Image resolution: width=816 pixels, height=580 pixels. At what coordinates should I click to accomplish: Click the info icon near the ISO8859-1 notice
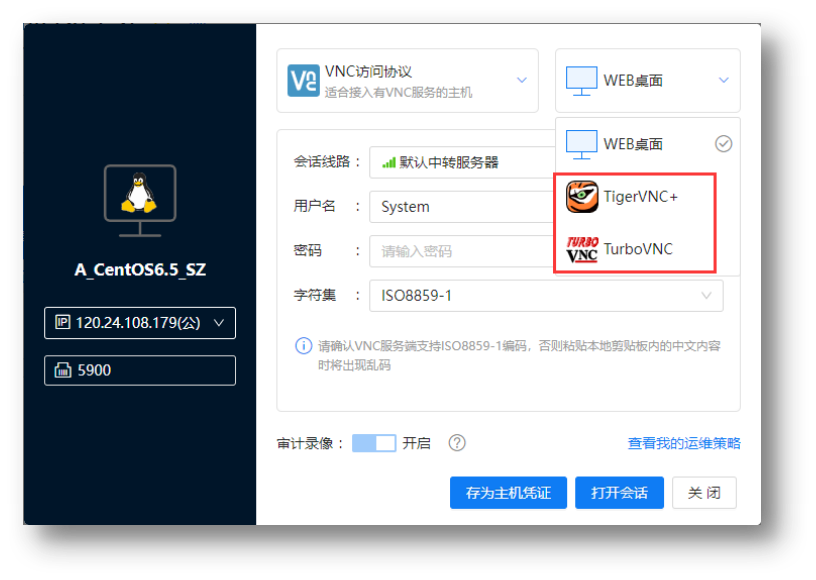[303, 346]
